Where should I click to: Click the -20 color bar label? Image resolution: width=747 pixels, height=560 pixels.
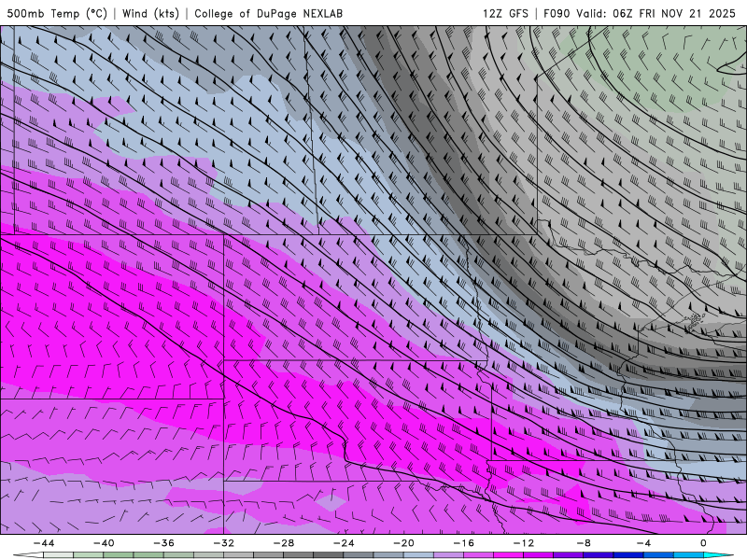404,543
